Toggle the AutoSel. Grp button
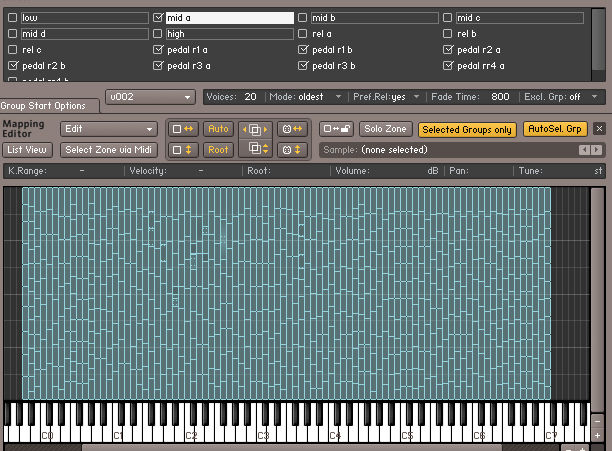612x451 pixels. (x=555, y=129)
